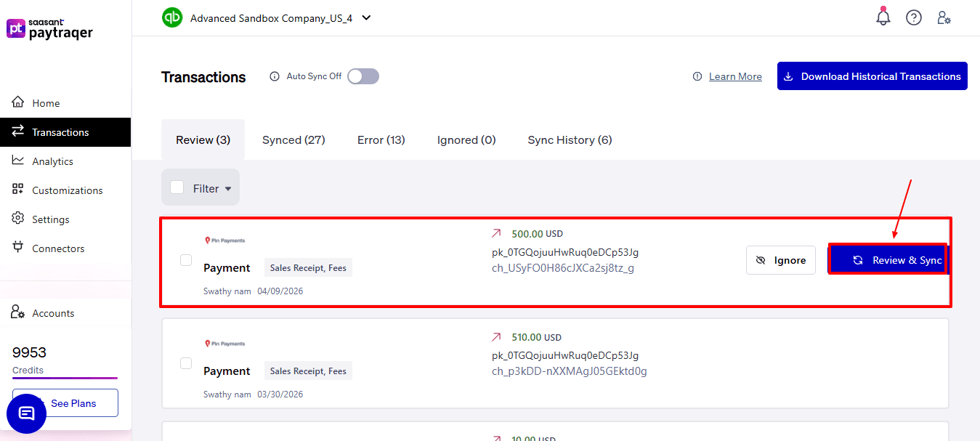Screen dimensions: 980x441
Task: Click the user account settings icon
Action: coord(943,17)
